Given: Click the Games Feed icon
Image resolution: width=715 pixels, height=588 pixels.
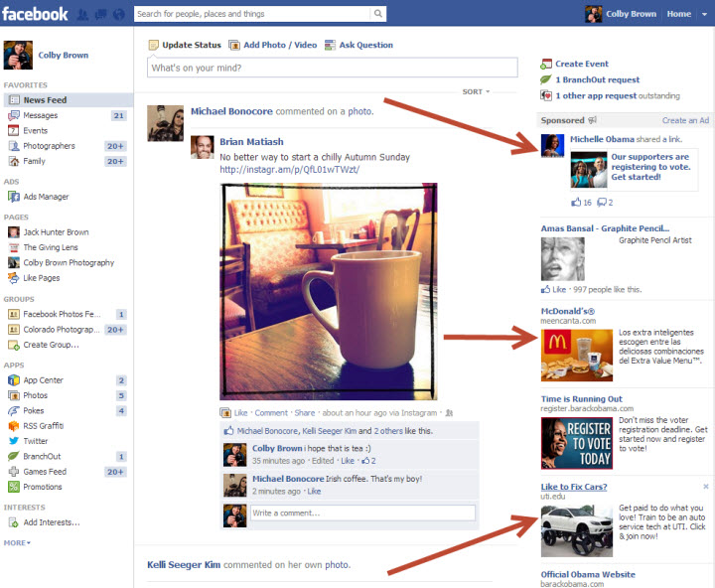Looking at the screenshot, I should (x=14, y=471).
